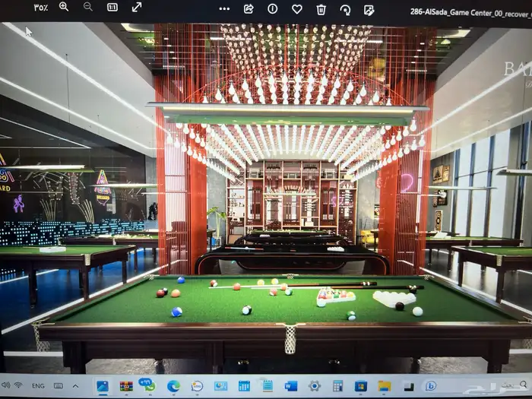This screenshot has height=399, width=532.
Task: Show photo at actual size 1:1
Action: [x=112, y=7]
